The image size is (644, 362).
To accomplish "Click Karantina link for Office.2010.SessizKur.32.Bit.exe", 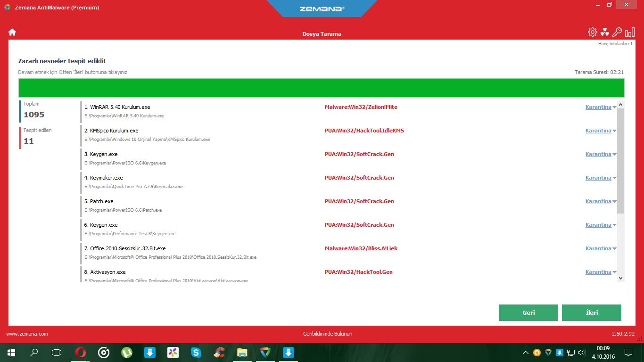I will (598, 248).
